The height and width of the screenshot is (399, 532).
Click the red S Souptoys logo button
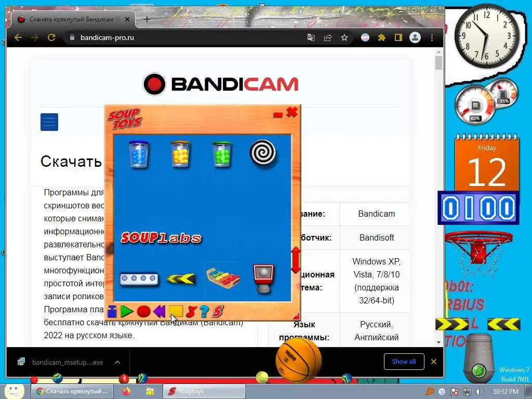(x=218, y=311)
